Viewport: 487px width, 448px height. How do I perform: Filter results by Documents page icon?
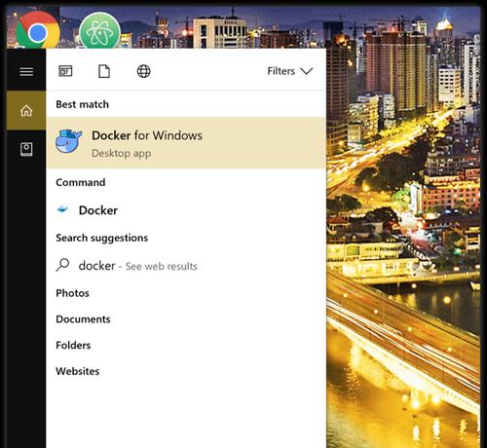(x=104, y=71)
